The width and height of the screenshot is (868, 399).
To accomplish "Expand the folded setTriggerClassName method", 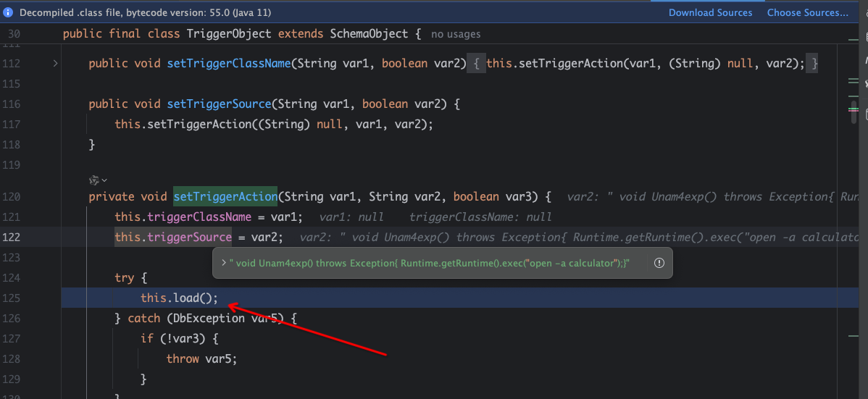I will (x=55, y=64).
